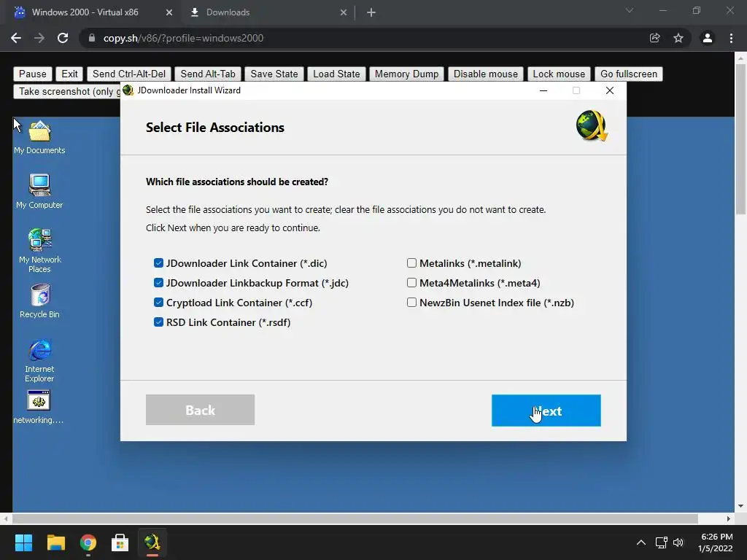Close the JDownloader Install Wizard window
Screen dimensions: 747x560
click(609, 90)
